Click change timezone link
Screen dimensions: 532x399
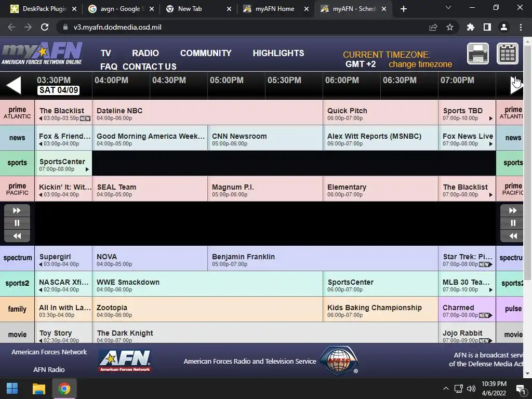pyautogui.click(x=420, y=64)
